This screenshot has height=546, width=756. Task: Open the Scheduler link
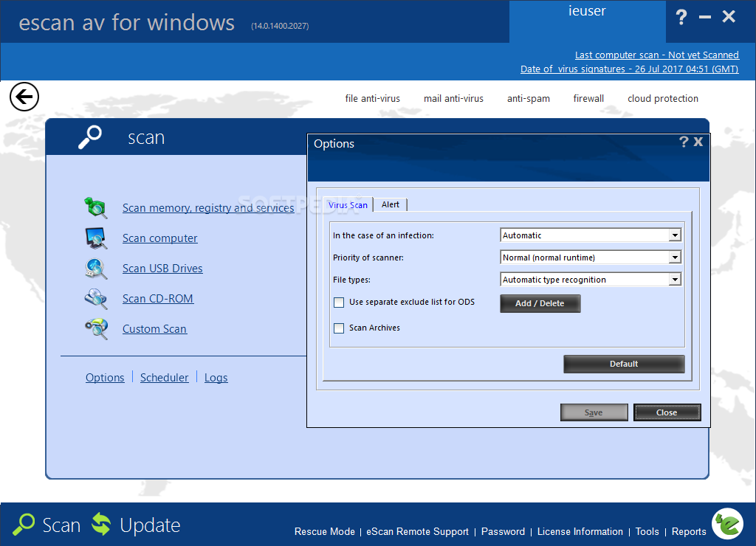[x=164, y=378]
